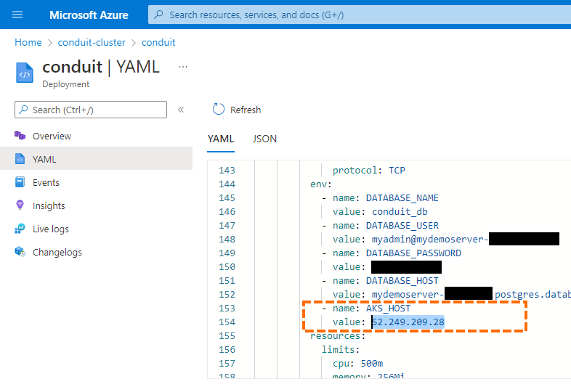
Task: Click the circular refresh arrow icon
Action: [x=219, y=109]
